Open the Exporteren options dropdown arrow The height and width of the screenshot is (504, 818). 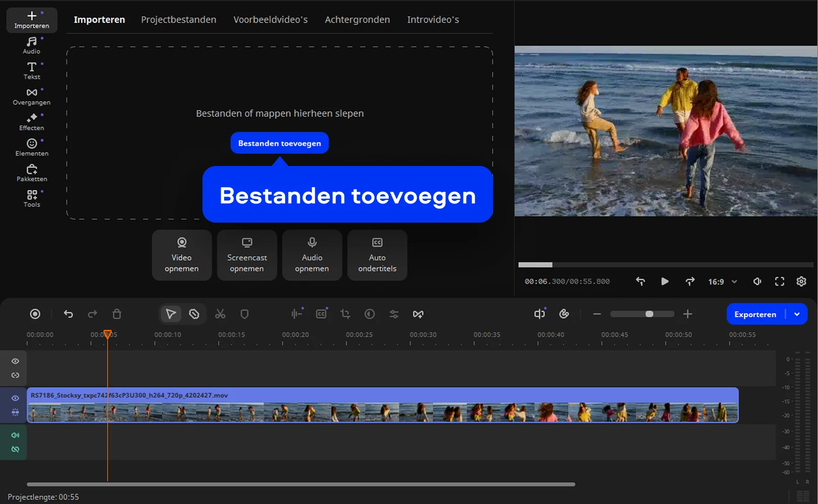click(797, 314)
